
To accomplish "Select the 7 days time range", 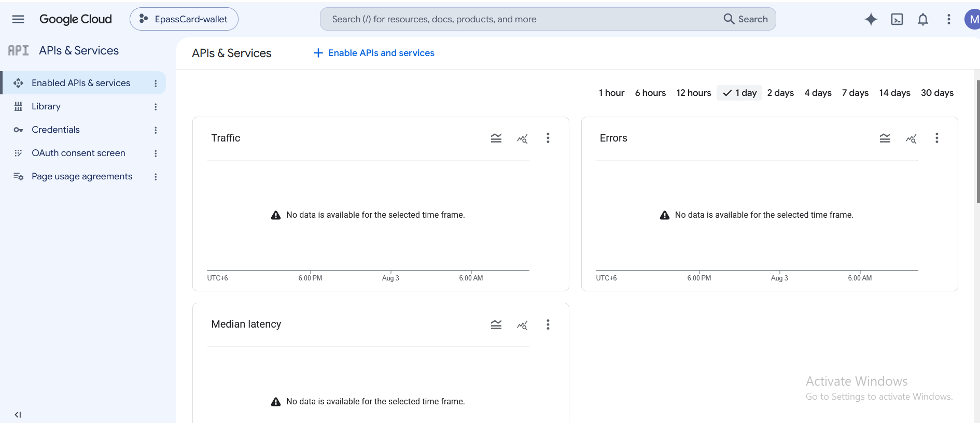I will [855, 93].
